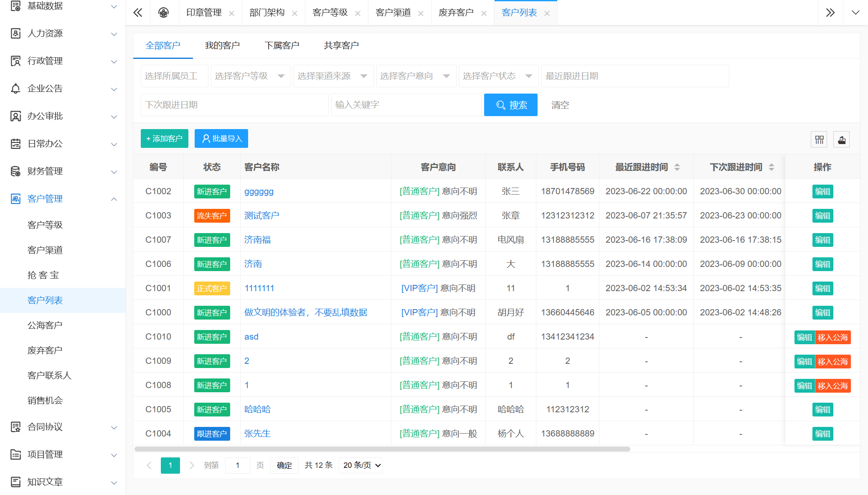Close the 客户渠道 tab
Viewport: 868px width, 495px height.
tap(421, 13)
